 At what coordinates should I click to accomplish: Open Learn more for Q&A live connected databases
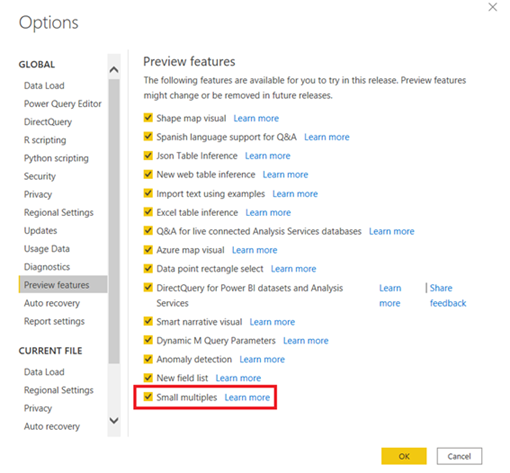pyautogui.click(x=392, y=231)
